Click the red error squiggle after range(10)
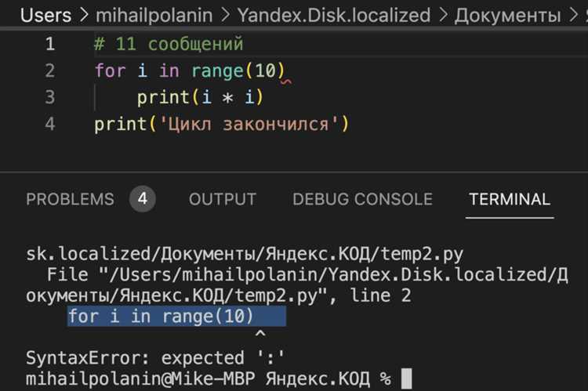 coord(287,81)
